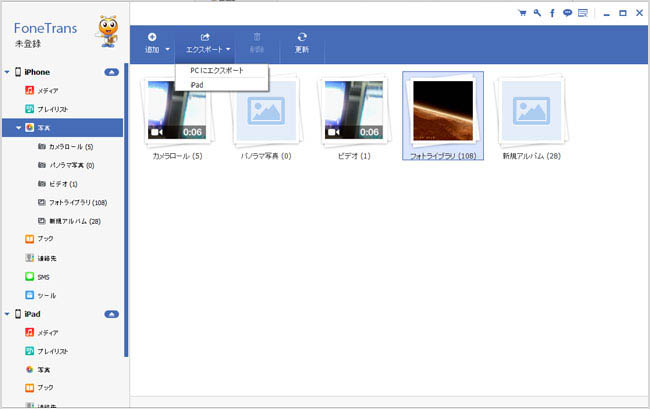Viewport: 650px width, 409px height.
Task: Click the shopping cart purchase icon
Action: point(521,13)
